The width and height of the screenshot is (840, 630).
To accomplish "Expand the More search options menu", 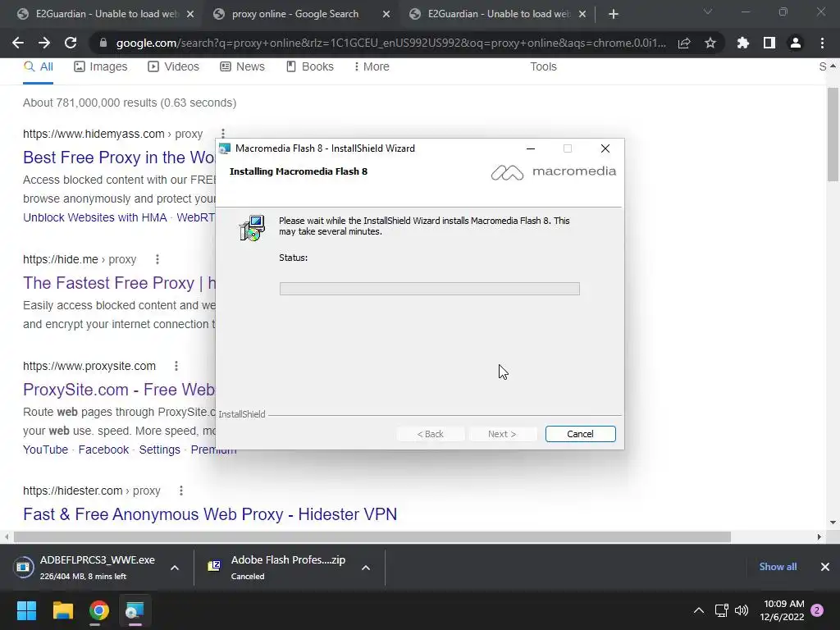I will tap(372, 66).
